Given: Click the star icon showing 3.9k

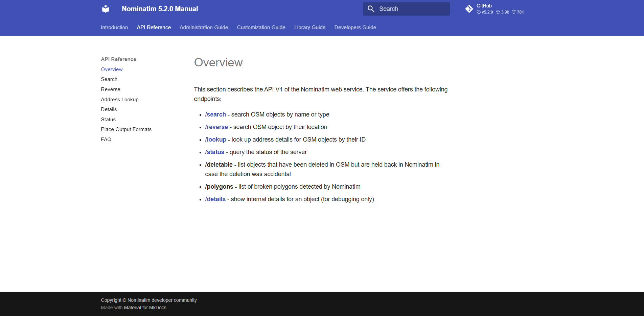Looking at the screenshot, I should pos(498,12).
